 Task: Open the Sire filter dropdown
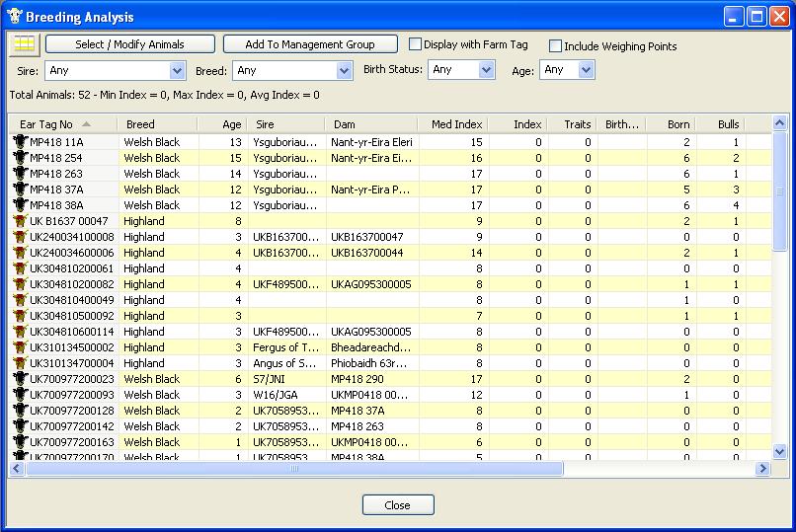coord(177,70)
